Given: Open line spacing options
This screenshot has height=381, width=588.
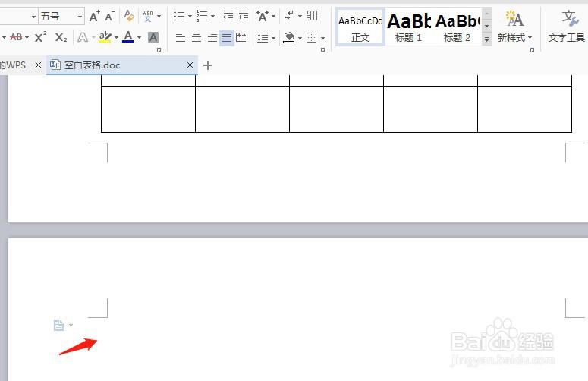Looking at the screenshot, I should [263, 38].
